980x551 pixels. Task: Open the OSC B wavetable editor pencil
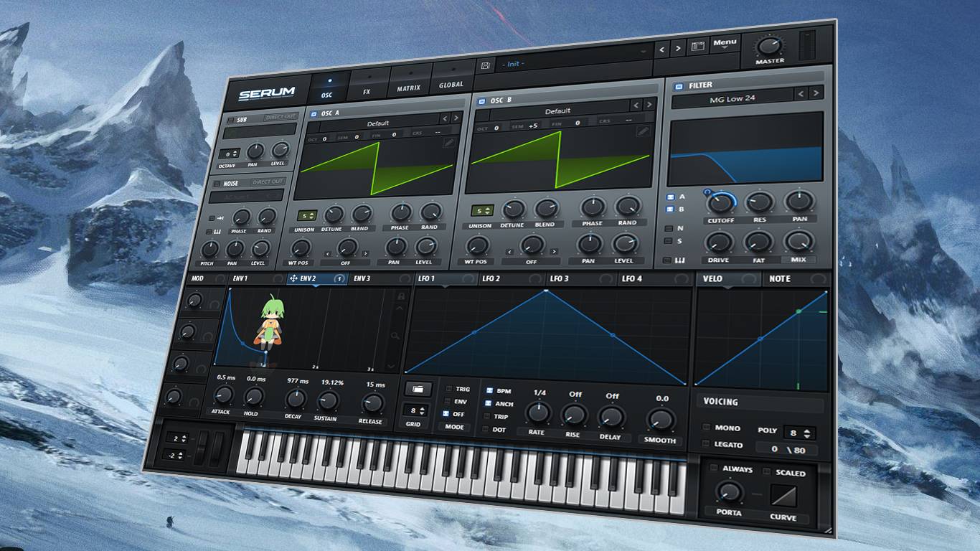(644, 131)
